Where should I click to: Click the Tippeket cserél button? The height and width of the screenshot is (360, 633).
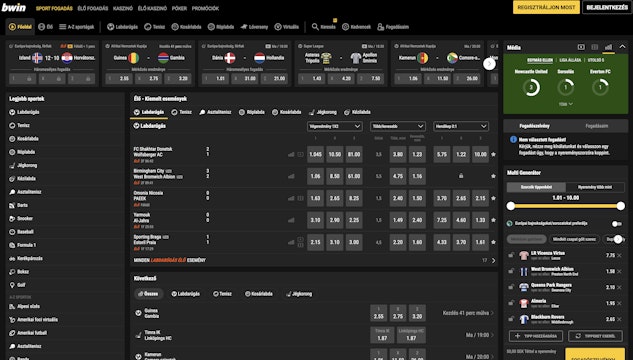[x=595, y=336]
